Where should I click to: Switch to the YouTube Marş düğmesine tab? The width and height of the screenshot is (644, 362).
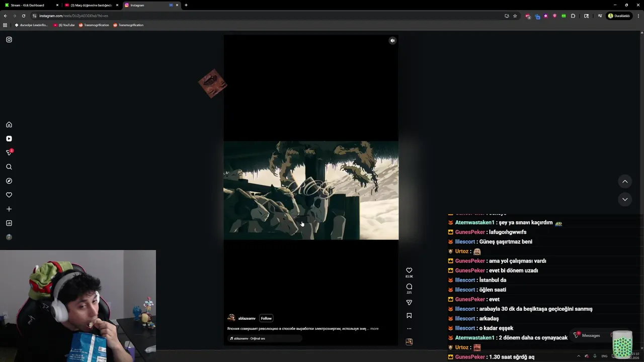pyautogui.click(x=92, y=5)
